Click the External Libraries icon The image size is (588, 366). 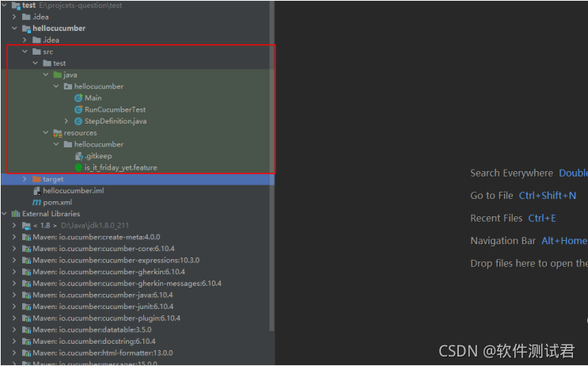coord(16,214)
